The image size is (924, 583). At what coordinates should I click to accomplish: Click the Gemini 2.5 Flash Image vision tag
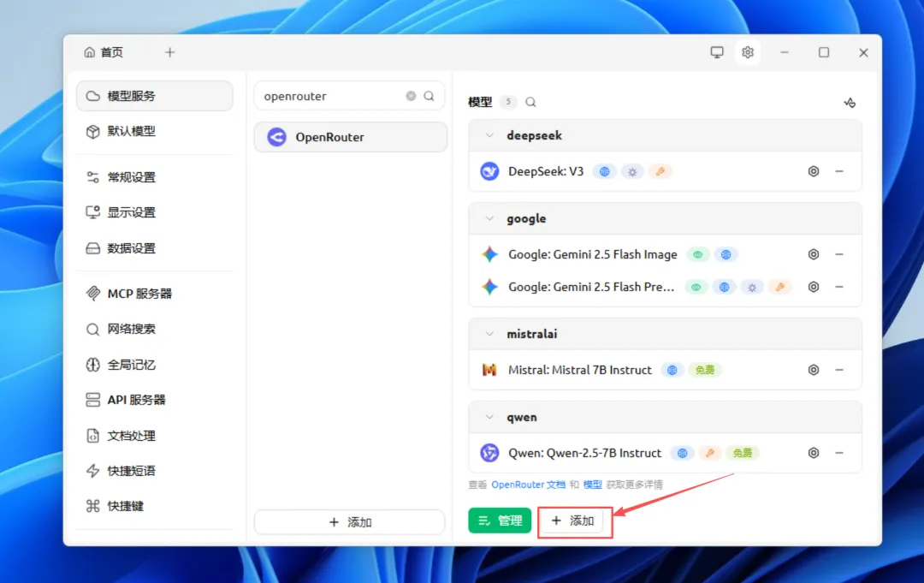point(698,254)
